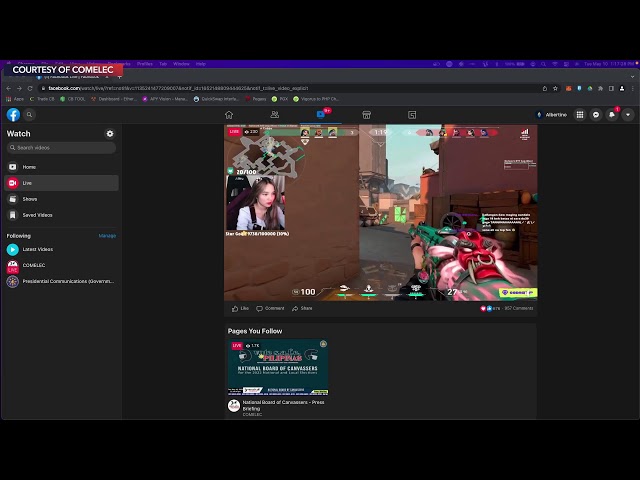Open the Profiles menu in menu bar
Screen dimensions: 640x480
pyautogui.click(x=144, y=64)
